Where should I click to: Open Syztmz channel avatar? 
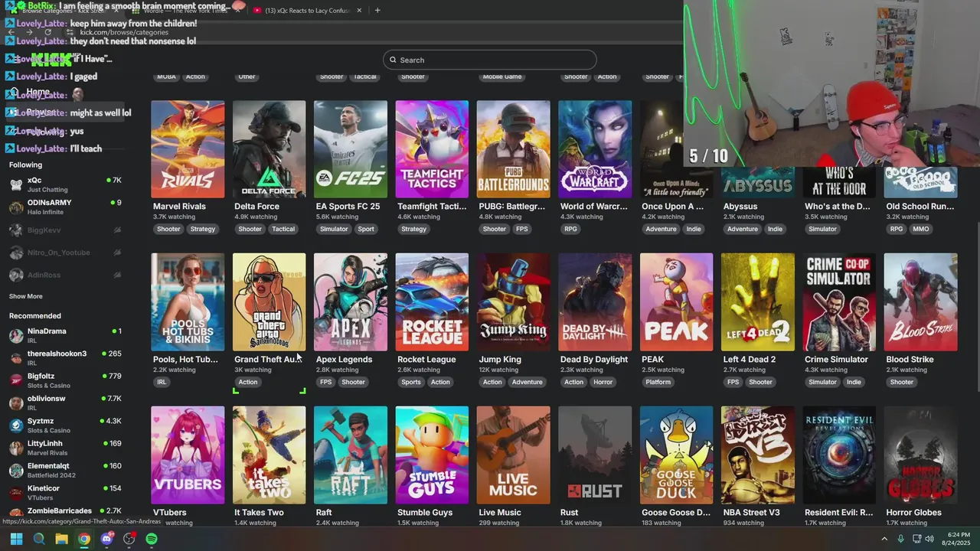(16, 425)
